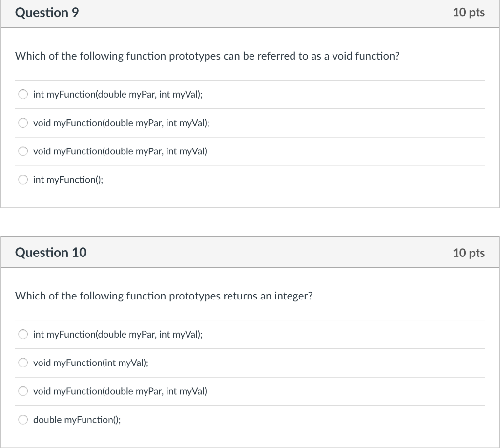The height and width of the screenshot is (448, 500).
Task: Select first radio button in Question 9
Action: click(23, 95)
